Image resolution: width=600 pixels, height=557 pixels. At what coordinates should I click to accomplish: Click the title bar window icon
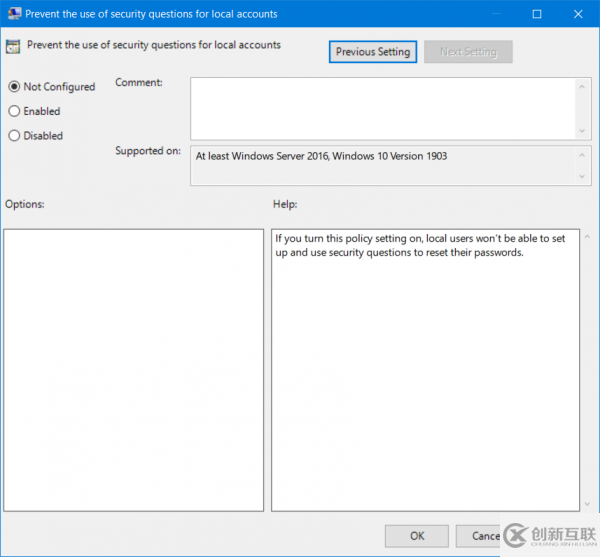[x=15, y=14]
